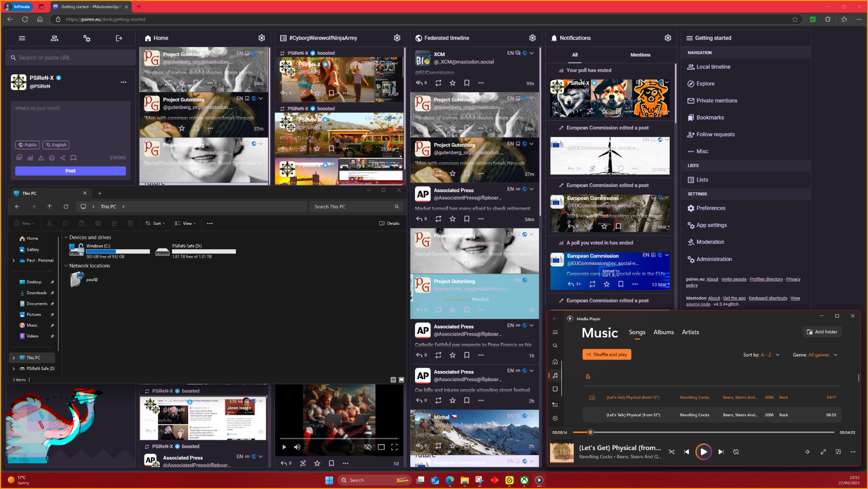Expand the XCM post chevron
The height and width of the screenshot is (489, 868).
coord(532,53)
